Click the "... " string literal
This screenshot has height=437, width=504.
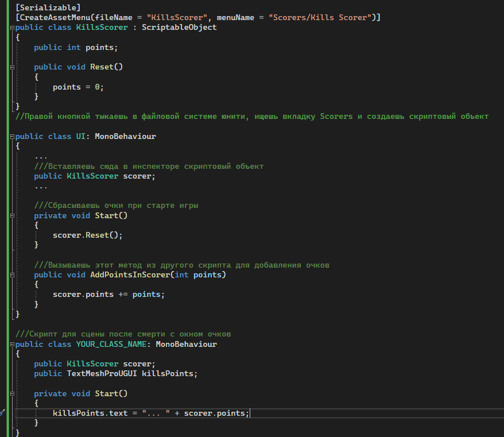(x=156, y=413)
